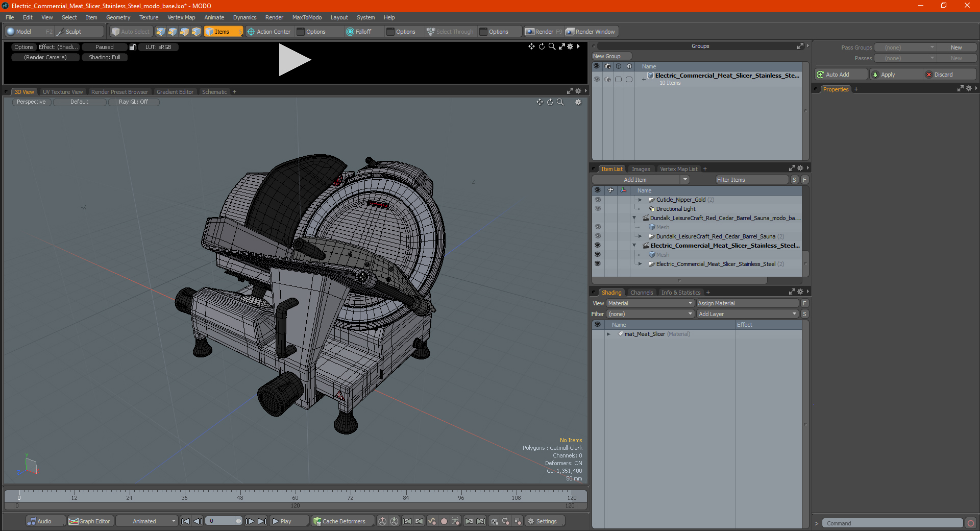
Task: Go to last frame button
Action: [x=262, y=521]
